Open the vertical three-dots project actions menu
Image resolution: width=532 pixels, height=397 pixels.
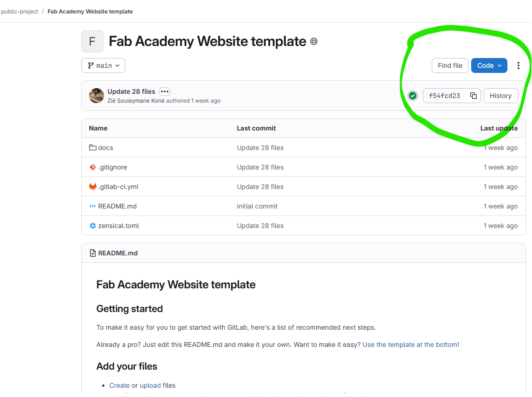point(519,65)
